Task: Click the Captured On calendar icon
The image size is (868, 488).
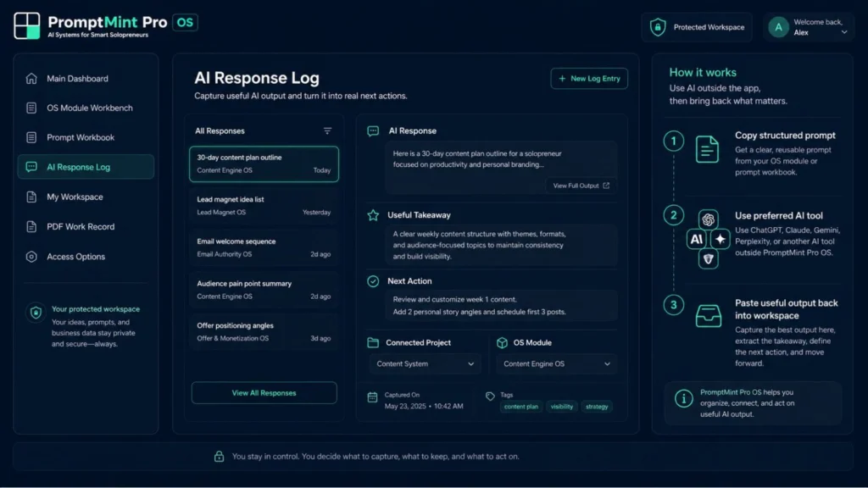Action: tap(373, 397)
